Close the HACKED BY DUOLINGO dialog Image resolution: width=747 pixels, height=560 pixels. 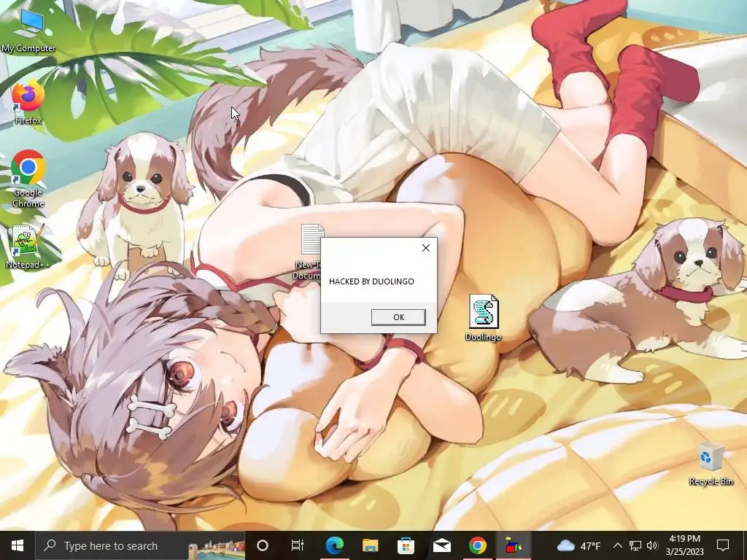[x=426, y=248]
